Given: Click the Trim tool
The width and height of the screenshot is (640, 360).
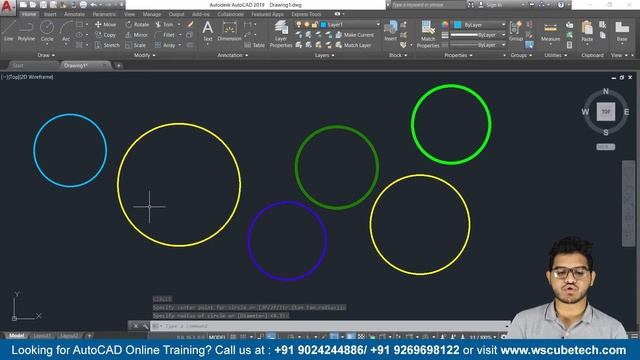Looking at the screenshot, I should point(164,24).
